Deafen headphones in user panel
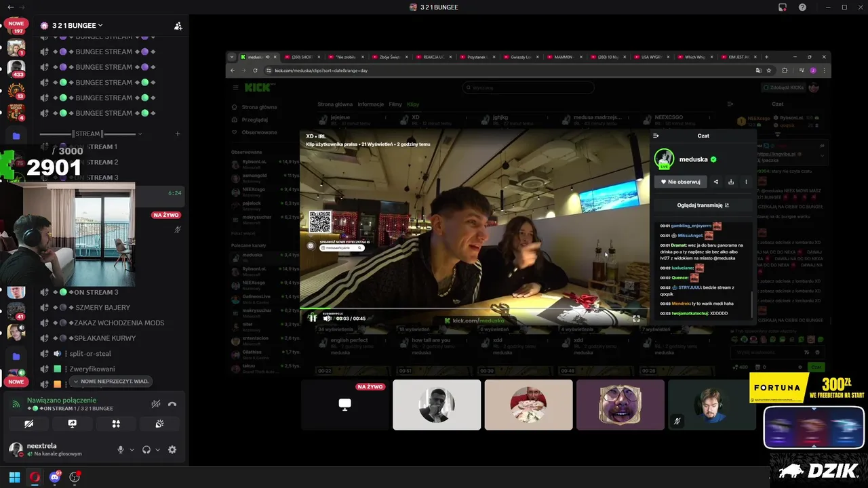 (x=146, y=449)
